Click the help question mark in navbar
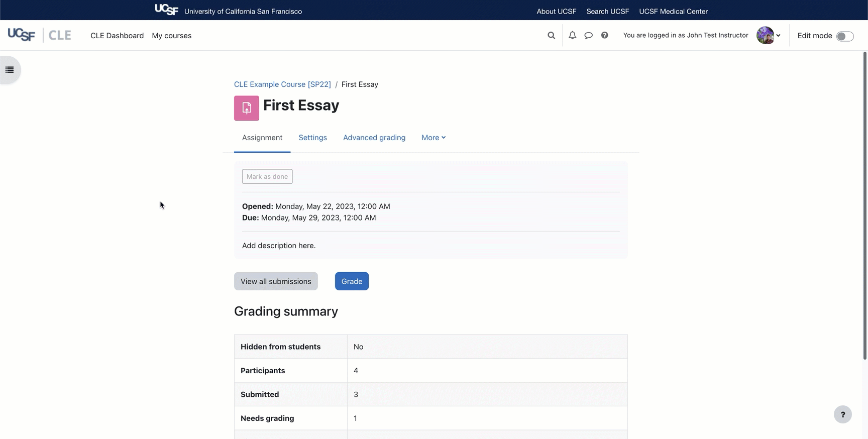The height and width of the screenshot is (439, 868). coord(604,35)
